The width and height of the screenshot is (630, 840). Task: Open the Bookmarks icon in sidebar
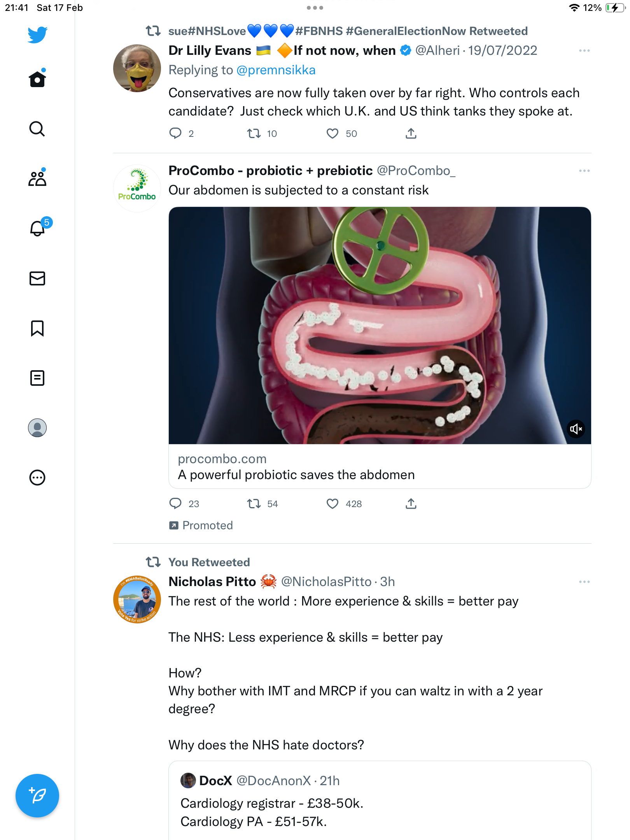(37, 328)
